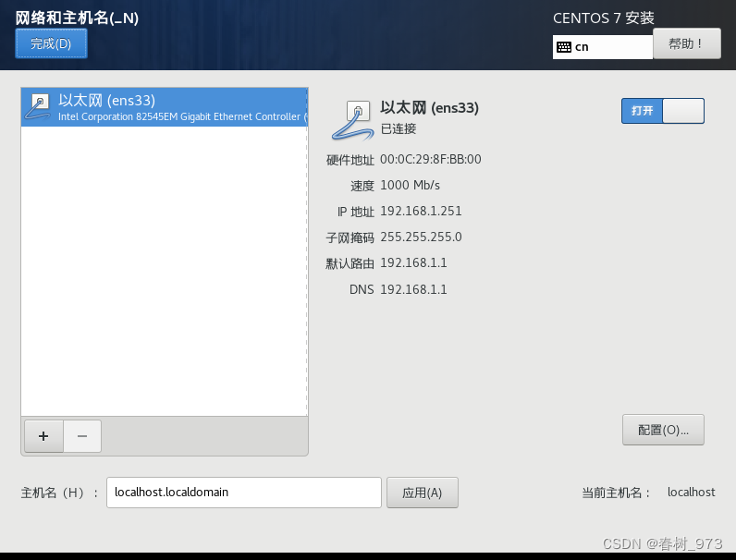This screenshot has width=736, height=560.
Task: Open the 配置(O)... configure dialog
Action: pyautogui.click(x=663, y=430)
